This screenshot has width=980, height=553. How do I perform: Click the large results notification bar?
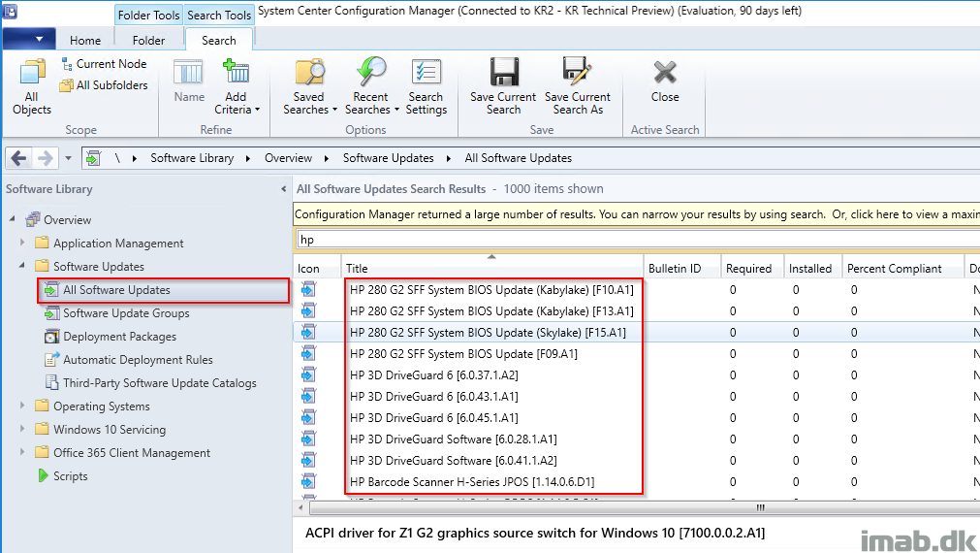coord(637,214)
